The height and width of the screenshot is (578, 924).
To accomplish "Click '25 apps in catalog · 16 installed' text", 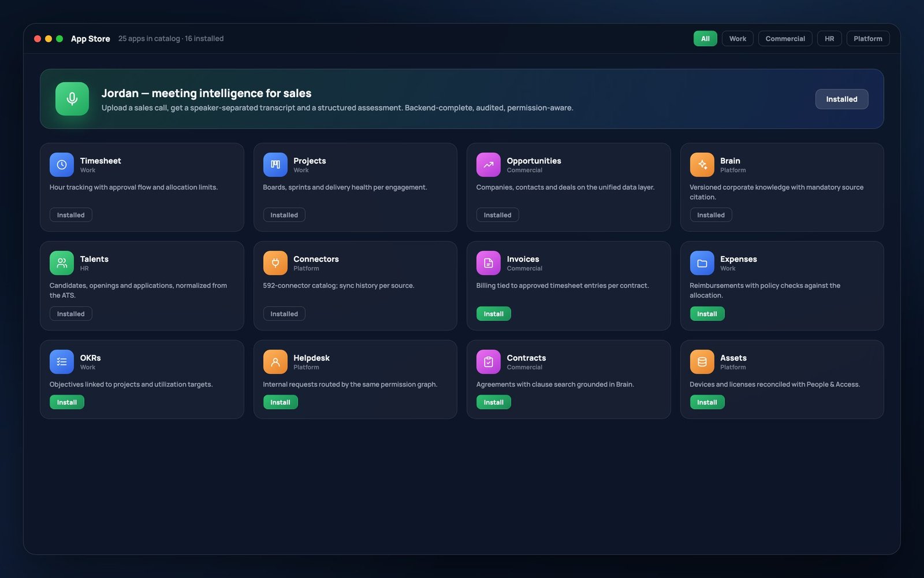I will tap(171, 39).
